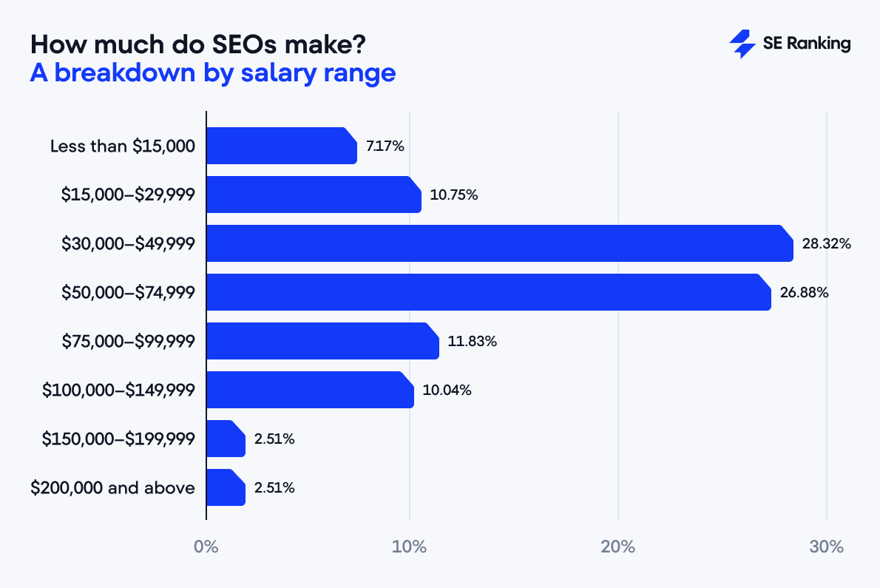Select the $15,000–$29,999 bar
Image resolution: width=880 pixels, height=588 pixels.
pyautogui.click(x=314, y=195)
